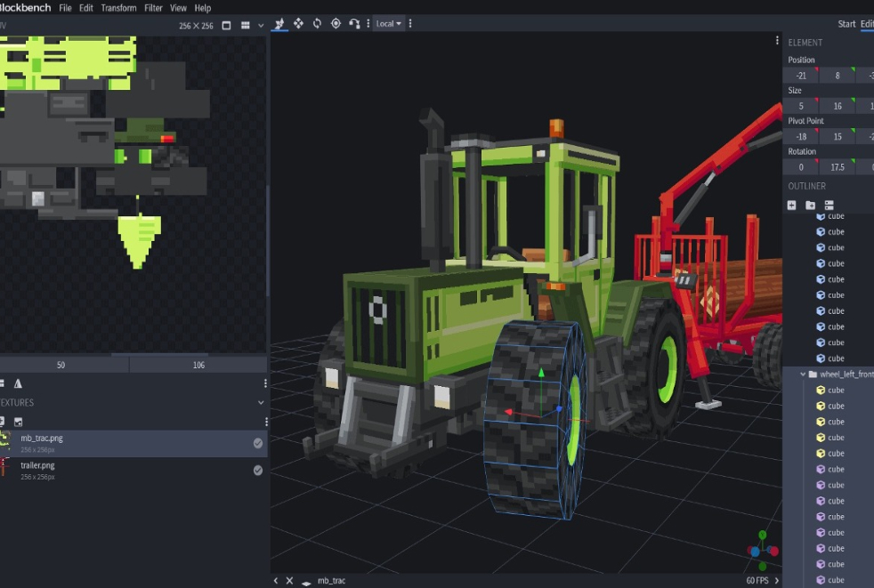Click the mirror UV triangle icon
Screen dimensions: 874x588
(18, 383)
